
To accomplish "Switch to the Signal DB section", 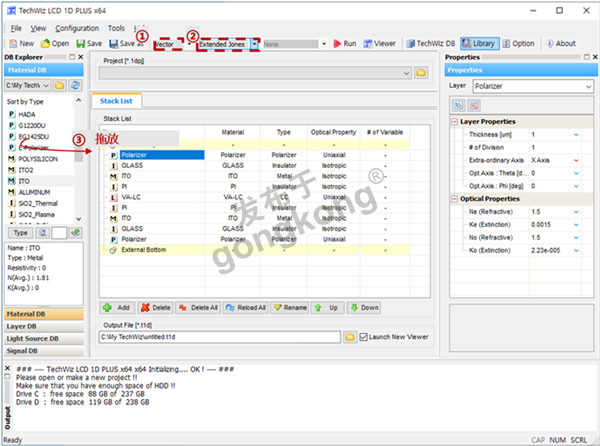I will pyautogui.click(x=44, y=351).
